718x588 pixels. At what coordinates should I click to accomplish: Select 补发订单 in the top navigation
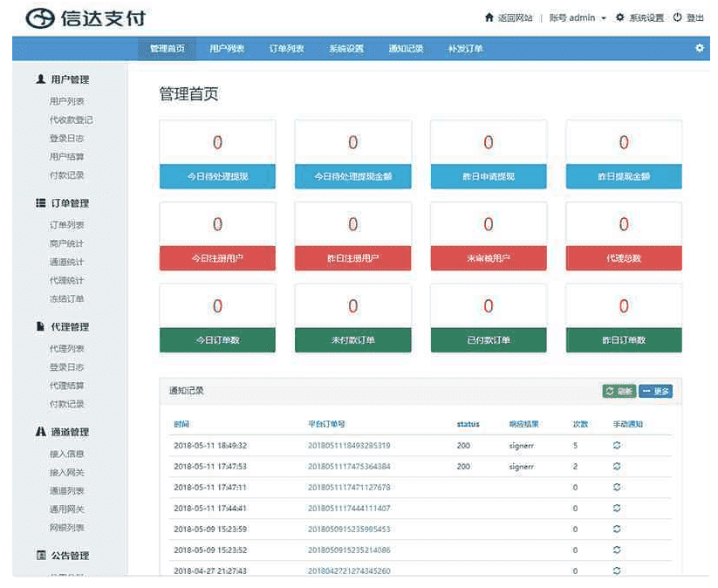click(x=466, y=50)
